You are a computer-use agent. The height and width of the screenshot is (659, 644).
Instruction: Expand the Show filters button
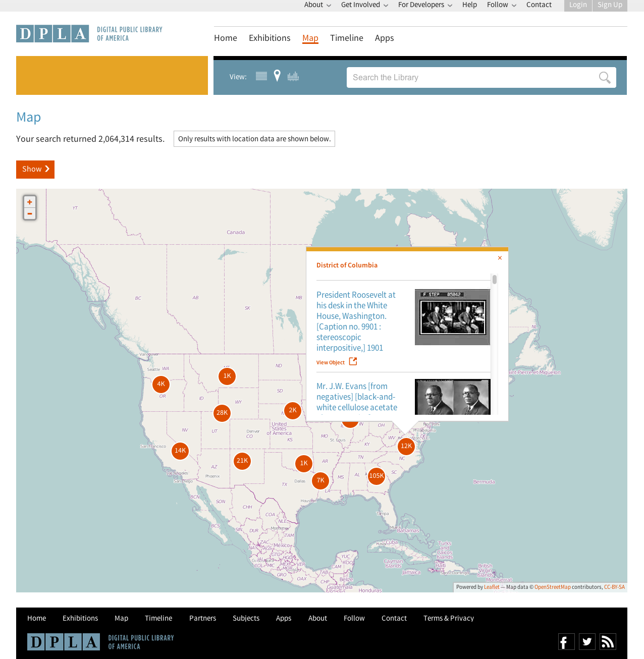point(35,170)
